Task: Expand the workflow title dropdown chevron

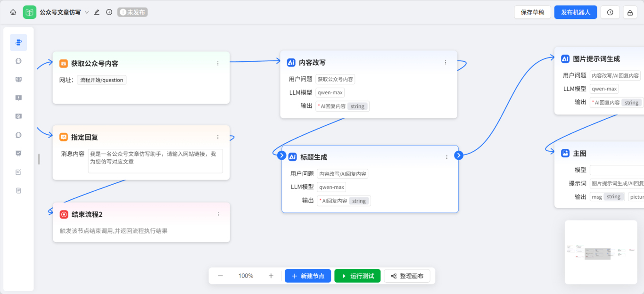Action: 88,12
